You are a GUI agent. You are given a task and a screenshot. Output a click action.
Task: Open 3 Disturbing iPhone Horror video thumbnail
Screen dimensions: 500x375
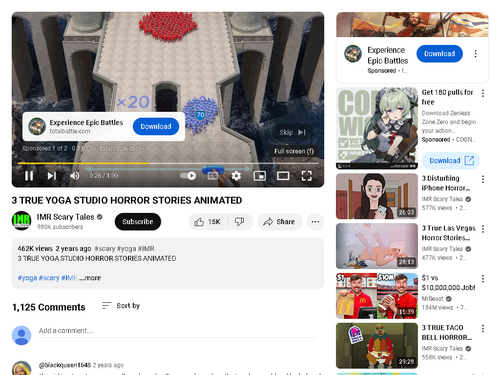[377, 196]
